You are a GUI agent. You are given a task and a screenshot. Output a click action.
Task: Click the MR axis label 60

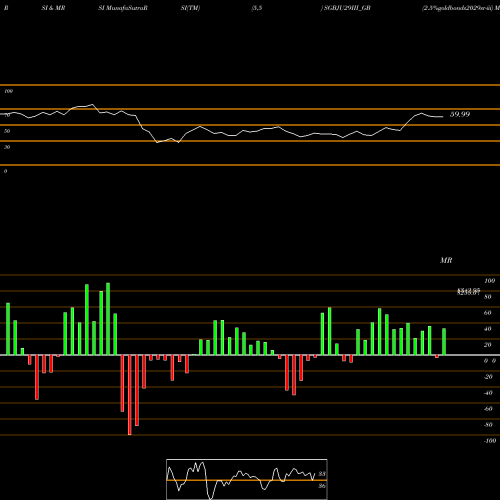pyautogui.click(x=487, y=313)
